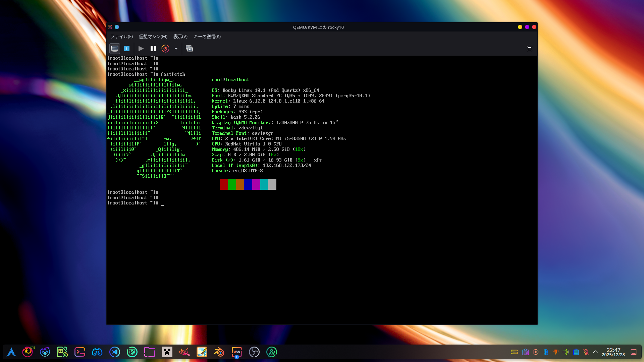Show the graphical console view

point(115,49)
